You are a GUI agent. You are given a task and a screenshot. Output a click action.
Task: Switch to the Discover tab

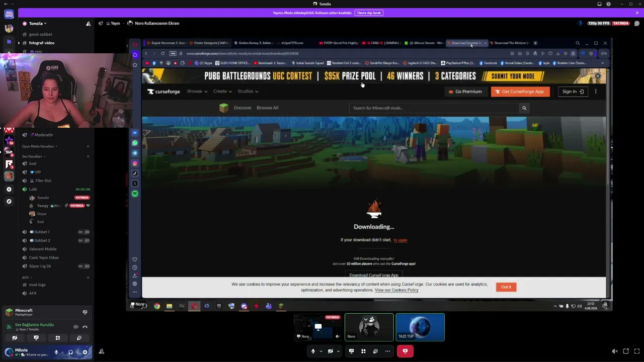[243, 108]
